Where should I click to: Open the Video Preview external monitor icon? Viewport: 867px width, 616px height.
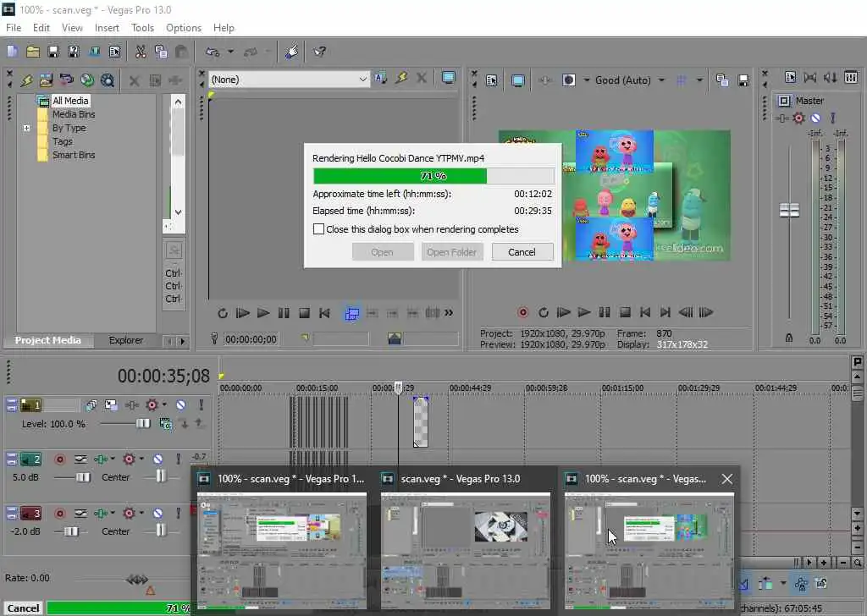[x=517, y=80]
